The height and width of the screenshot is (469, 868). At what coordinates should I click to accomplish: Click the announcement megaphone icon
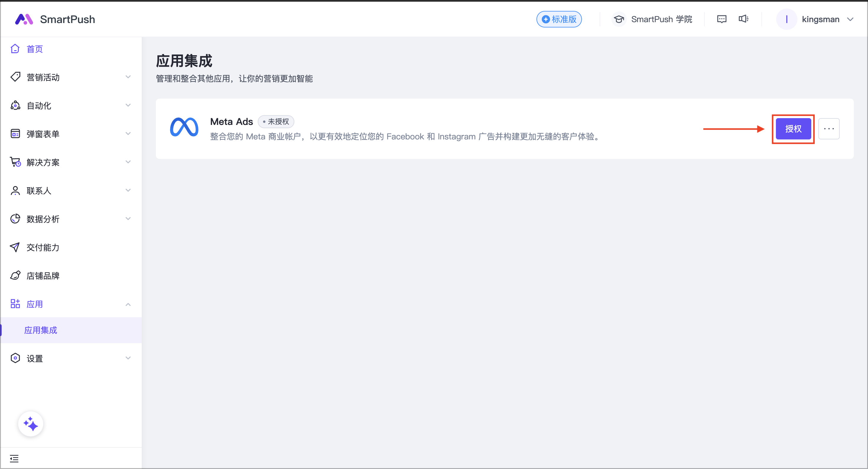pyautogui.click(x=743, y=19)
